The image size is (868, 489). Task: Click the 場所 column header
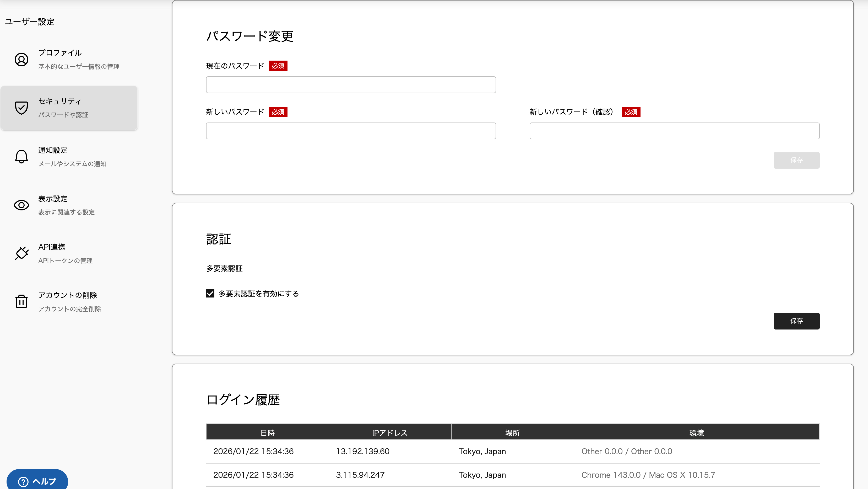tap(512, 432)
